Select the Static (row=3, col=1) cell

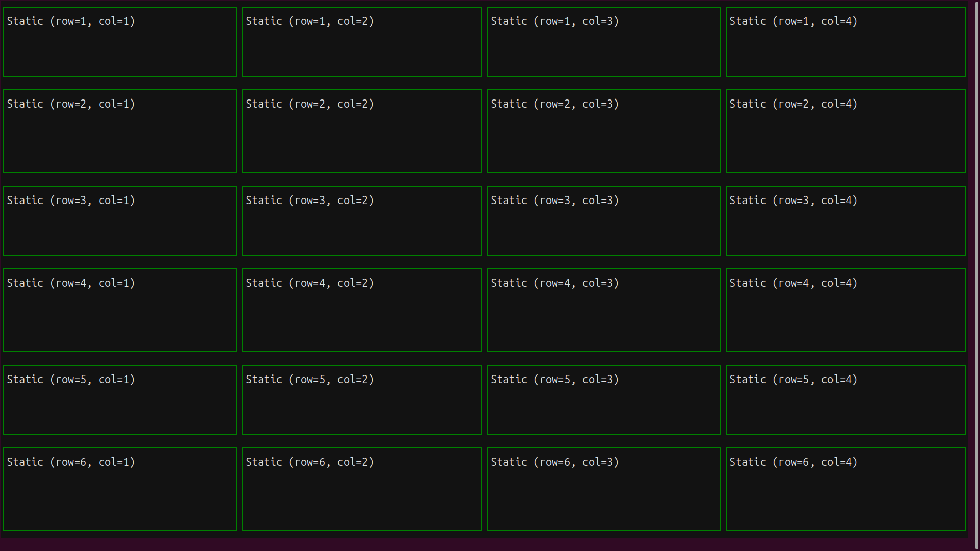(119, 220)
